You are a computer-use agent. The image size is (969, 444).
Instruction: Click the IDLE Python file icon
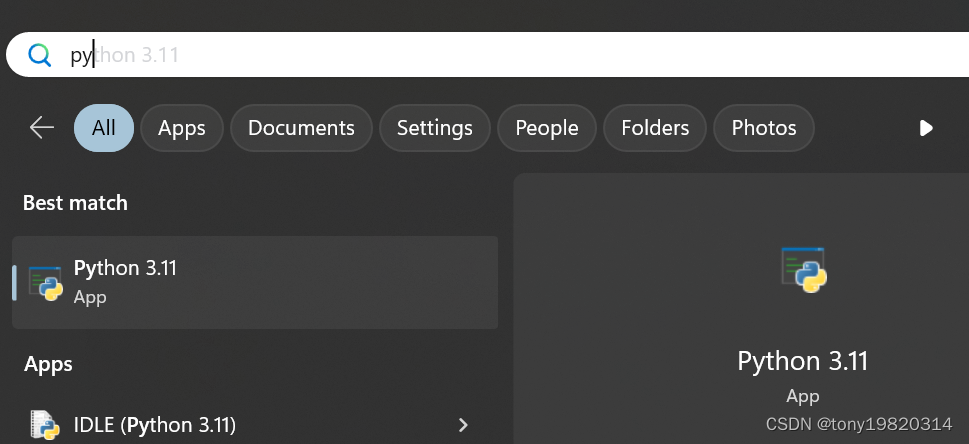point(46,425)
